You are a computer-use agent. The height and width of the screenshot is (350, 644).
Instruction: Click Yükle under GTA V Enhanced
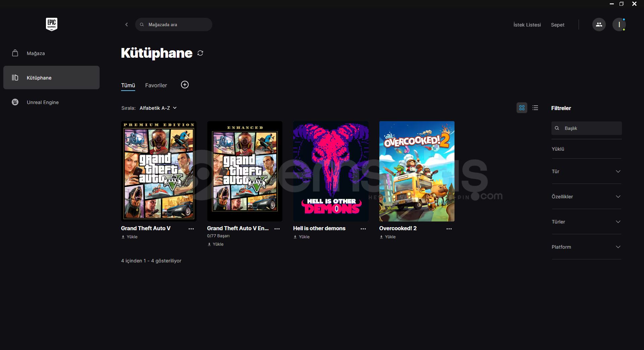[215, 244]
